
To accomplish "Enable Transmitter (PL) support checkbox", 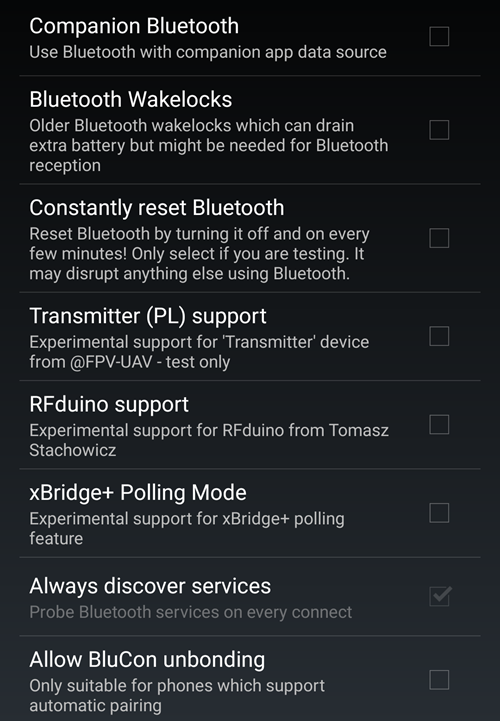I will tap(439, 336).
